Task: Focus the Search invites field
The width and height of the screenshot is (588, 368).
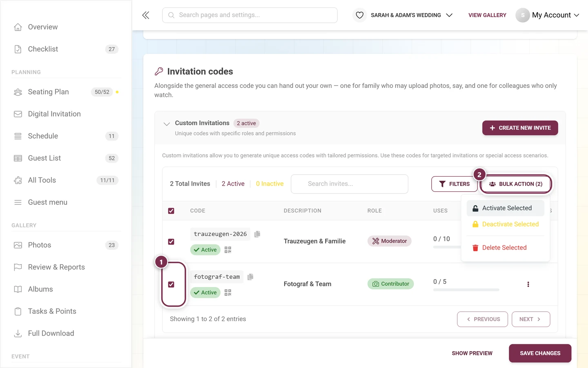Action: click(350, 184)
